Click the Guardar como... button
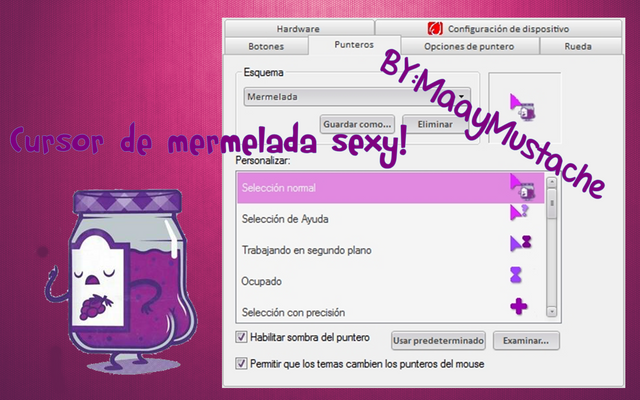This screenshot has height=400, width=640. 357,124
